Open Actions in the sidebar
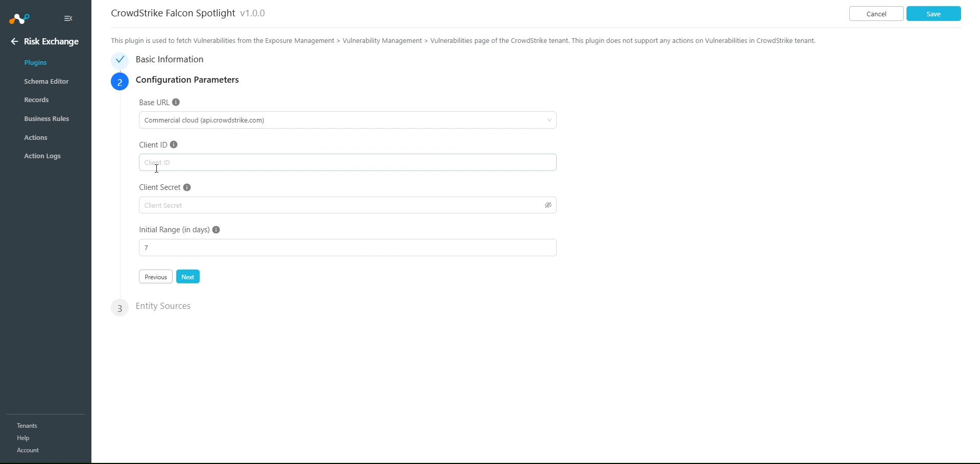 [x=36, y=137]
